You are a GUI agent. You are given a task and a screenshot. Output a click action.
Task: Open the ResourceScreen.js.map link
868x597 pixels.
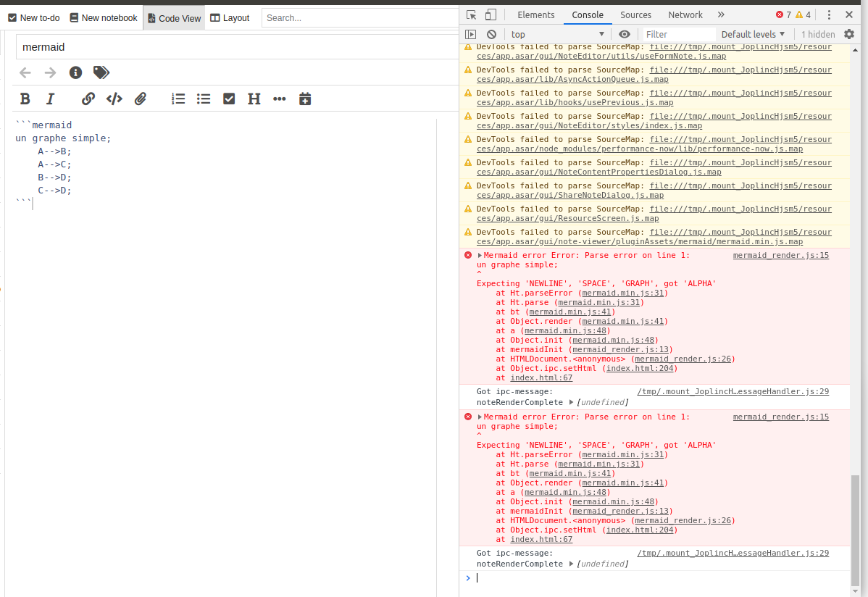(x=654, y=214)
